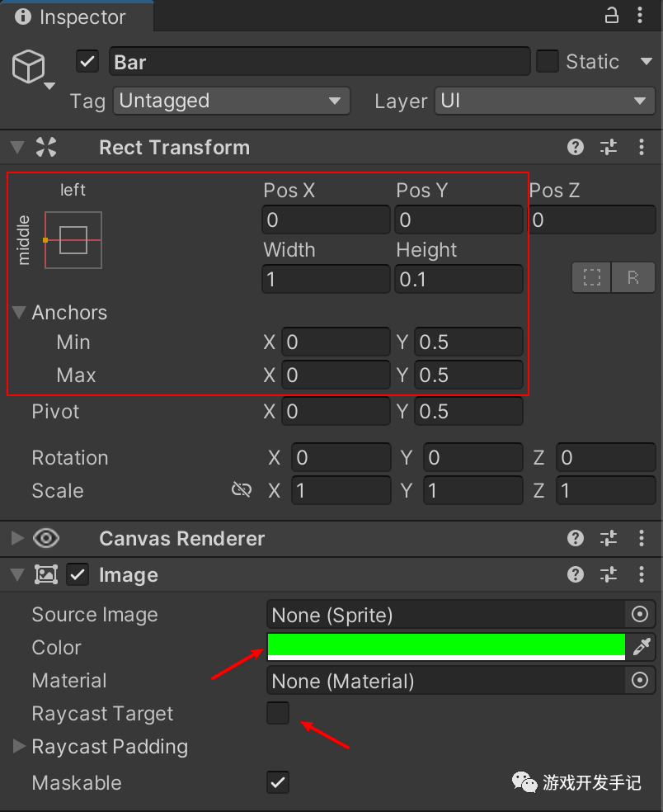Open Image component help reference
This screenshot has height=812, width=663.
coord(576,574)
